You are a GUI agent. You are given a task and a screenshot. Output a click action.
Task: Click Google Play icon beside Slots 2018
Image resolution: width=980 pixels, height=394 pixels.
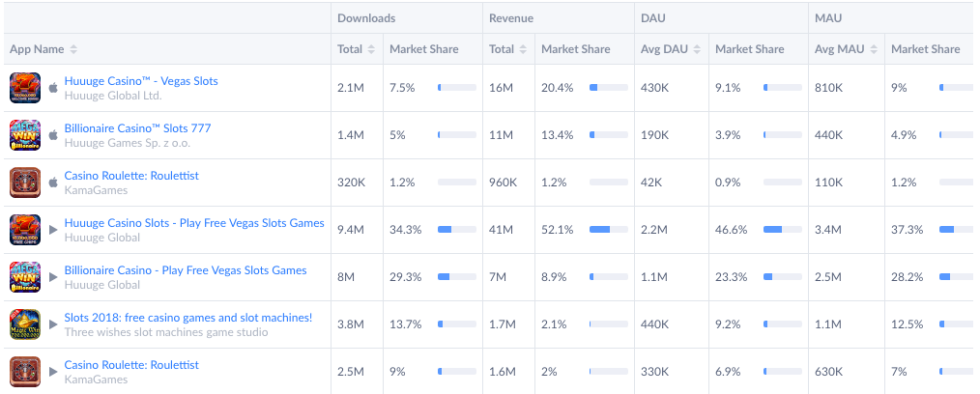pos(53,324)
